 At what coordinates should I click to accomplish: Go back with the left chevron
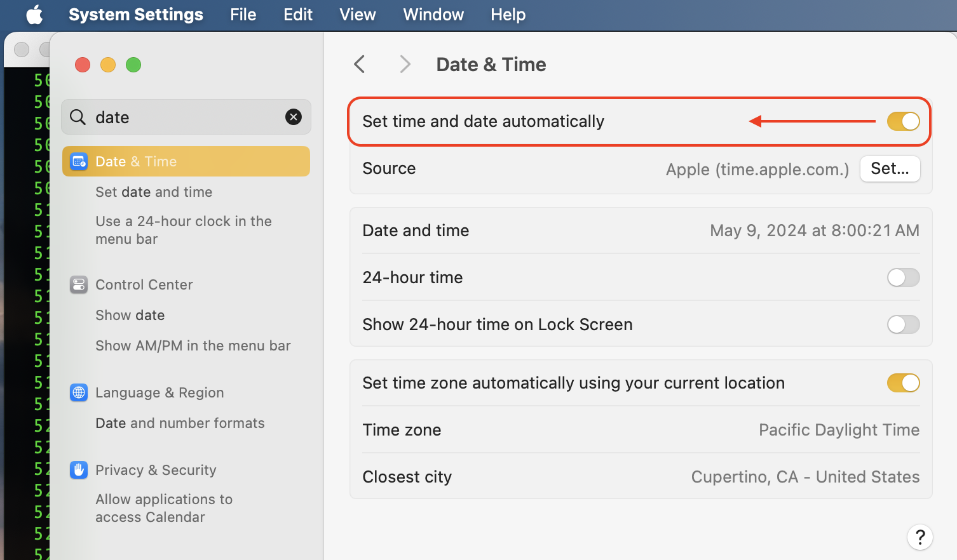pos(360,64)
